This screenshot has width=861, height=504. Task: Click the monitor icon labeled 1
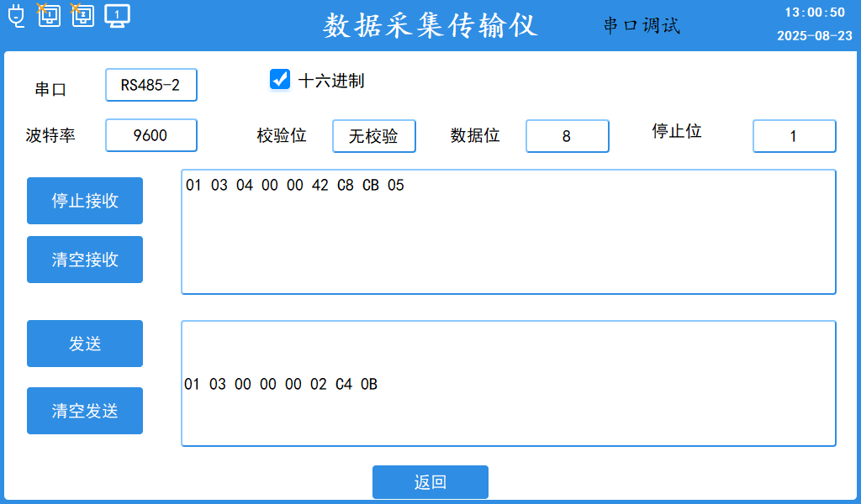tap(117, 15)
